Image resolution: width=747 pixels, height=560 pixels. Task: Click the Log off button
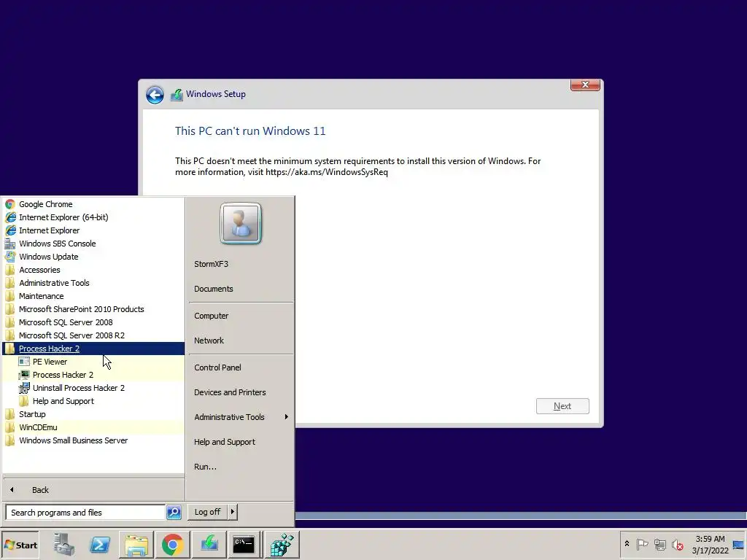tap(208, 512)
